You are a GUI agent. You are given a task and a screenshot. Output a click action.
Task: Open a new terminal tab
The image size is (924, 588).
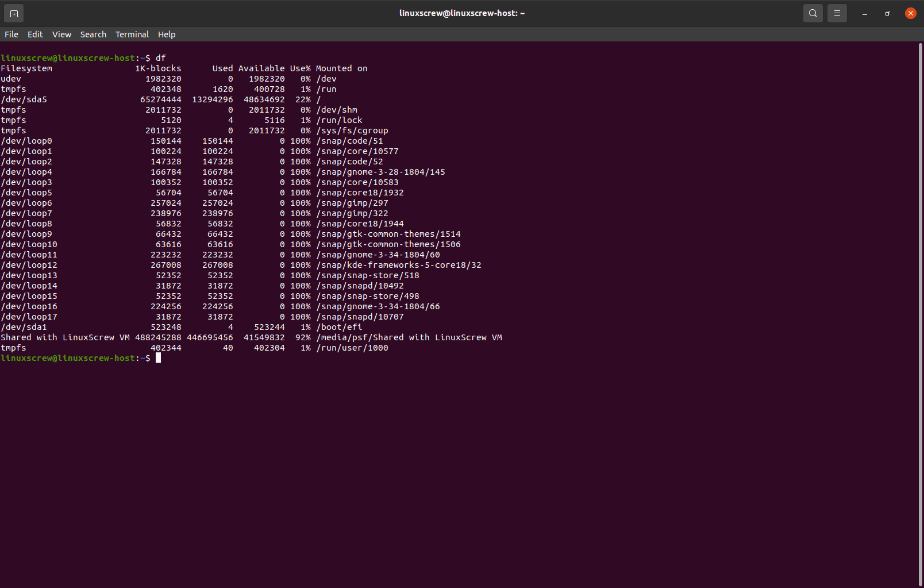pos(13,13)
